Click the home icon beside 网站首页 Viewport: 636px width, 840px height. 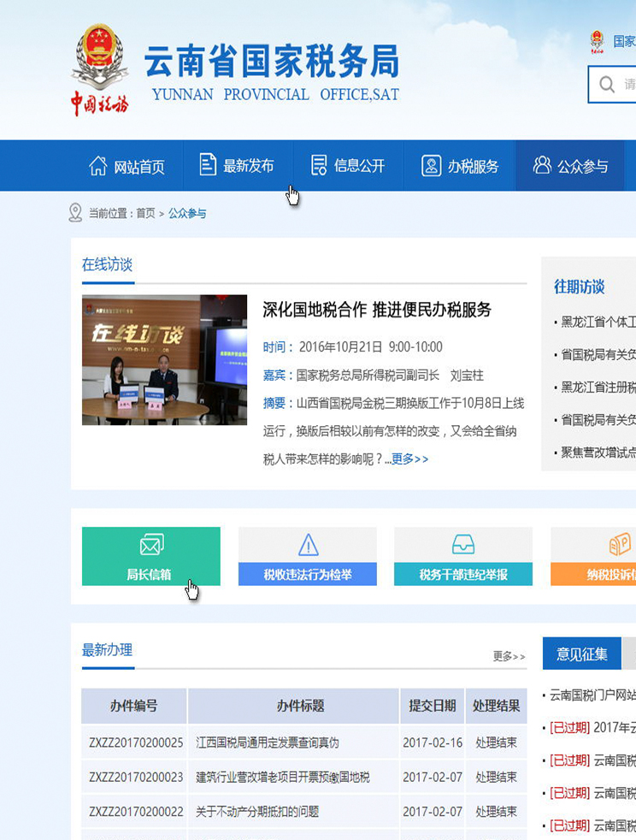[98, 166]
